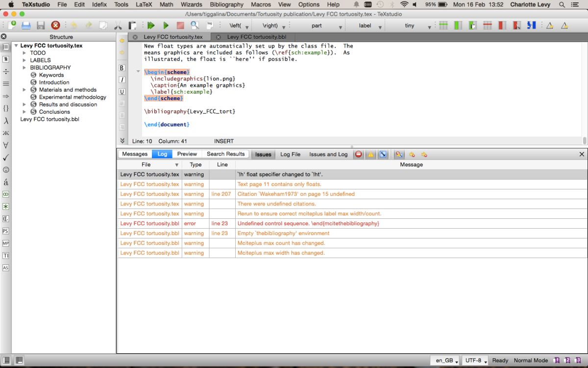Viewport: 588px width, 368px height.
Task: Toggle italic with the I editor button
Action: [x=122, y=79]
